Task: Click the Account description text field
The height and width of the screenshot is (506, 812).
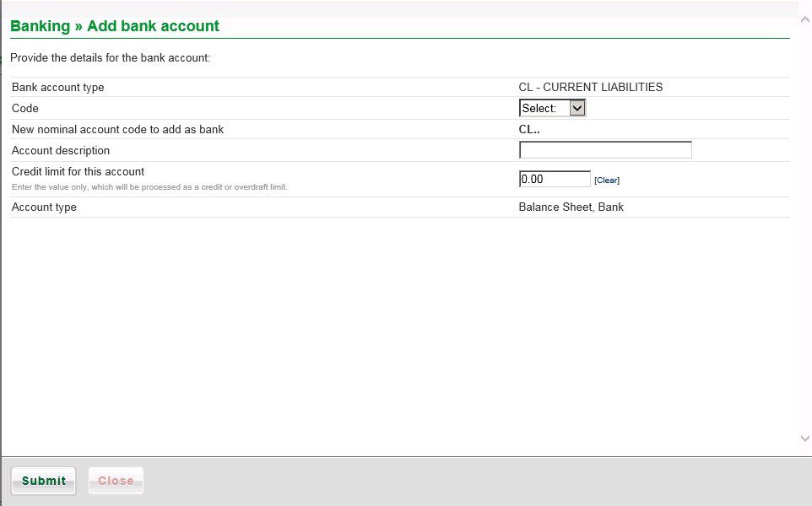Action: 605,149
